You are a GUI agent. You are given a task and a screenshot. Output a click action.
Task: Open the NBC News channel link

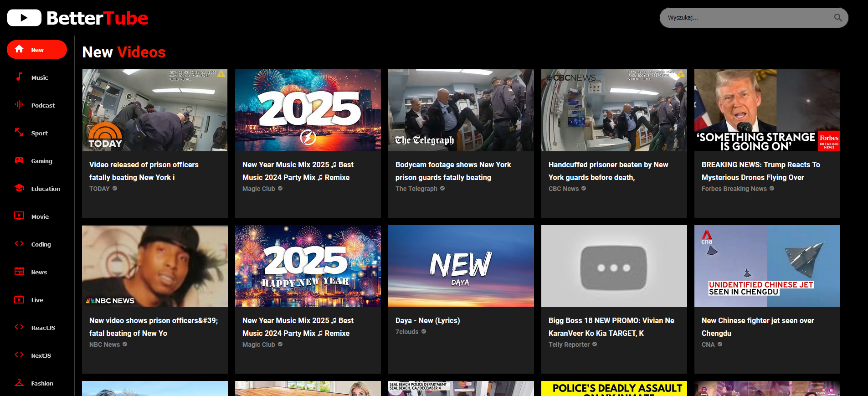104,345
